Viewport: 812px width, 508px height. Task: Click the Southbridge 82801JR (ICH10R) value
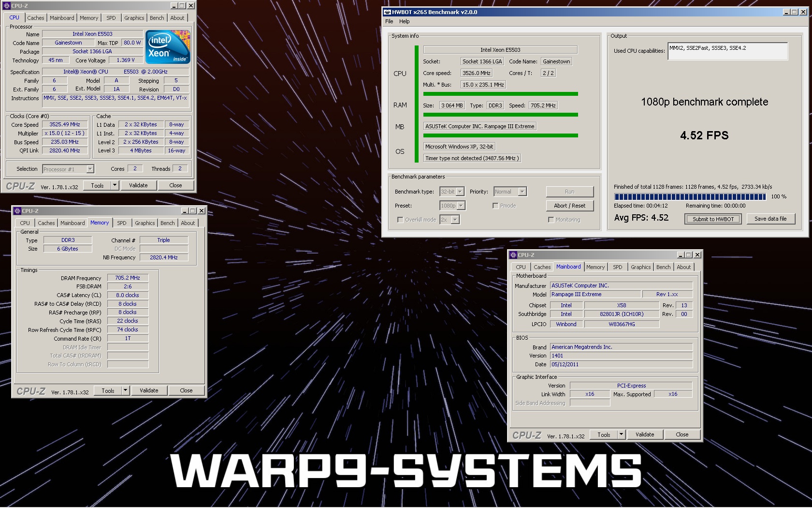click(x=622, y=314)
